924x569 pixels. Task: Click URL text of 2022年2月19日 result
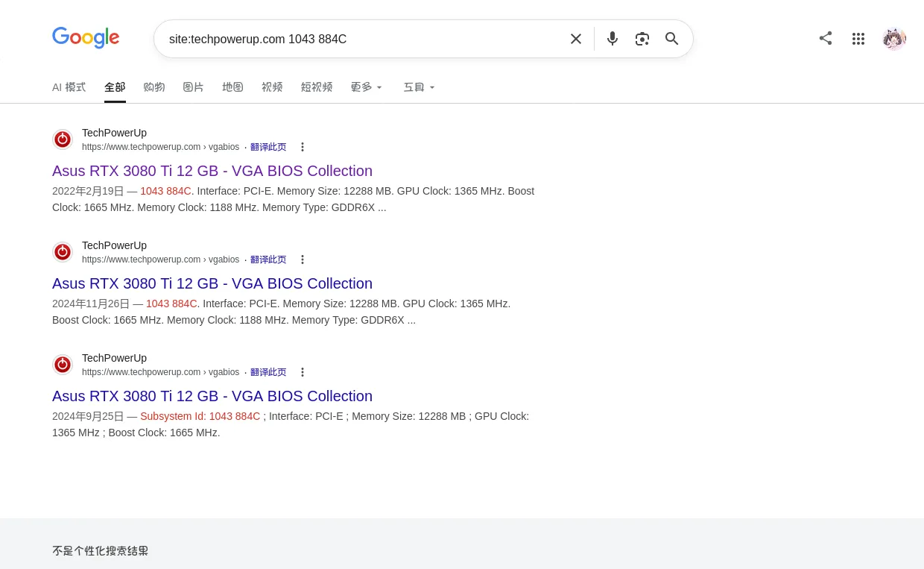(160, 147)
